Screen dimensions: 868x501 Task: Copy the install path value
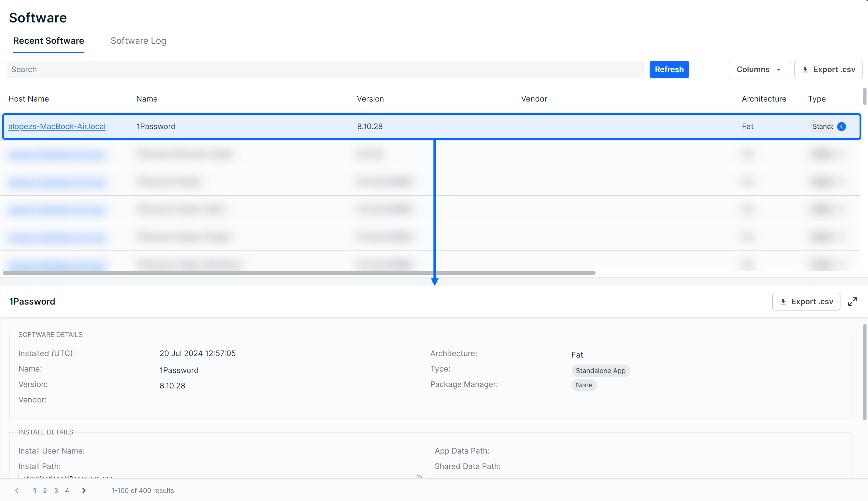click(x=419, y=477)
